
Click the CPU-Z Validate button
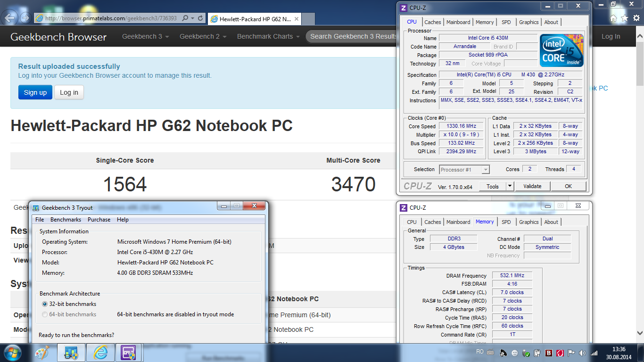(x=532, y=186)
